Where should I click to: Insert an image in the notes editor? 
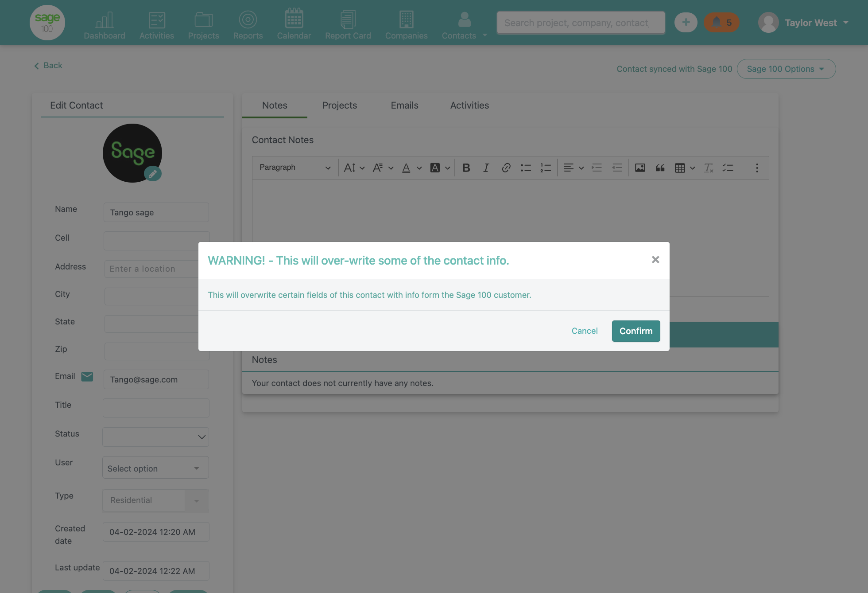[640, 168]
